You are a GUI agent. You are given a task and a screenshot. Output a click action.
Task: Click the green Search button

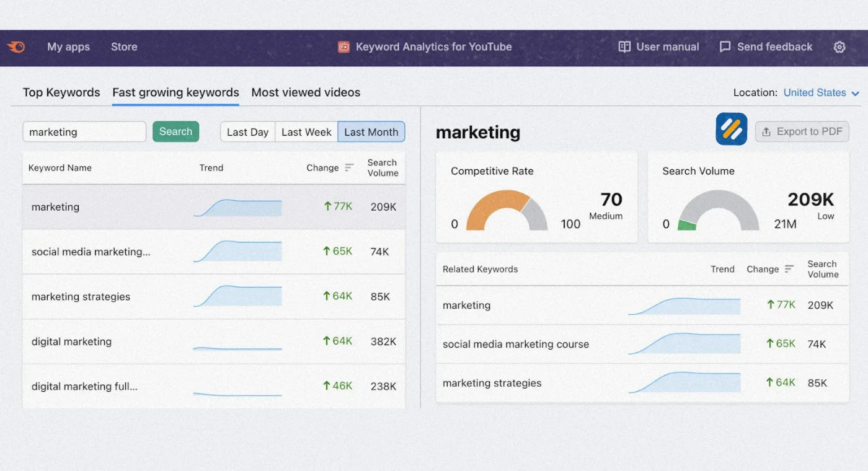(x=175, y=131)
